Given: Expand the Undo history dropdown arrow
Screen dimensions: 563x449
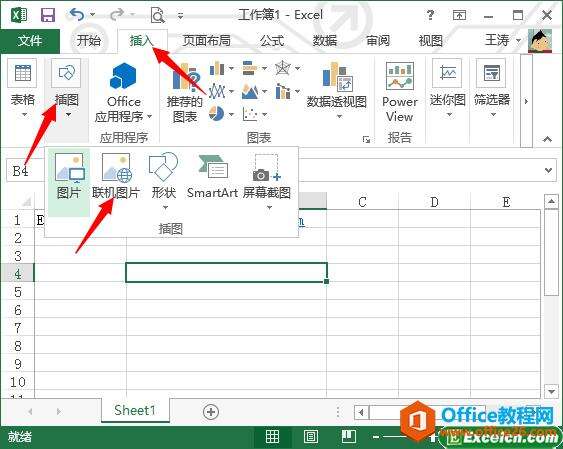Looking at the screenshot, I should click(93, 15).
